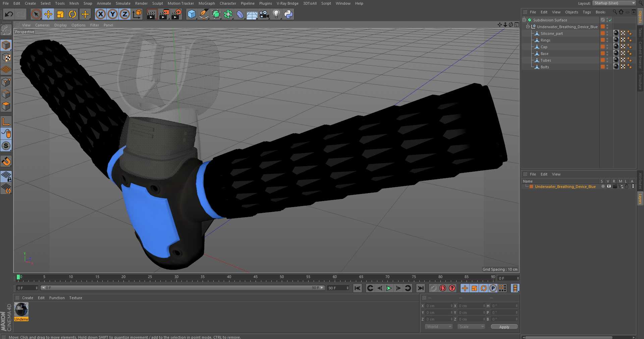
Task: Activate the Scale tool
Action: (x=60, y=14)
